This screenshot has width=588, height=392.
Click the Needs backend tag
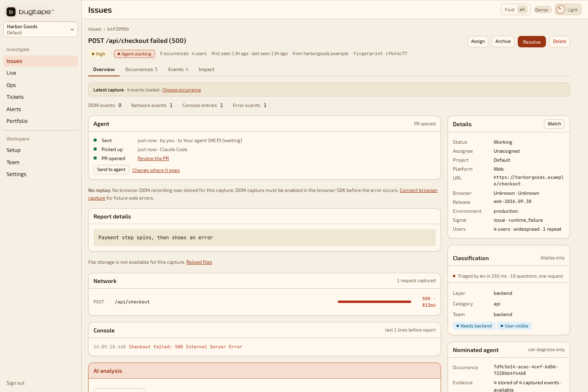tap(474, 326)
